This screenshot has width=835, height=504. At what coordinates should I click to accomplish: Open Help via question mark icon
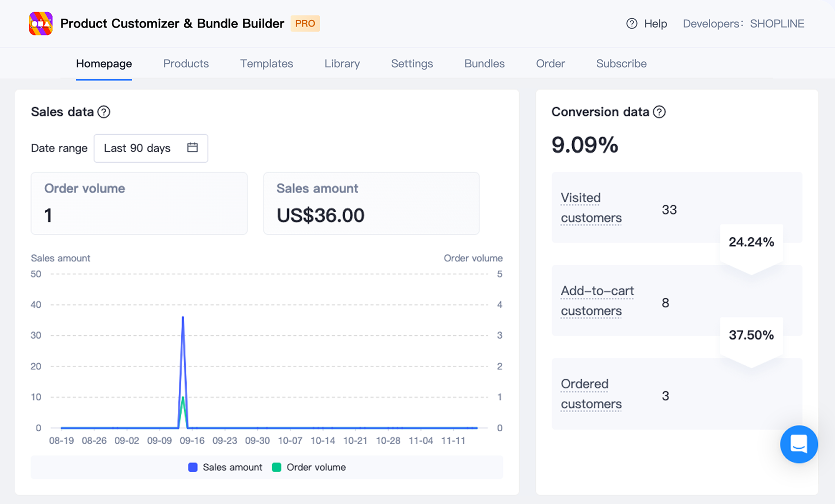(x=632, y=24)
